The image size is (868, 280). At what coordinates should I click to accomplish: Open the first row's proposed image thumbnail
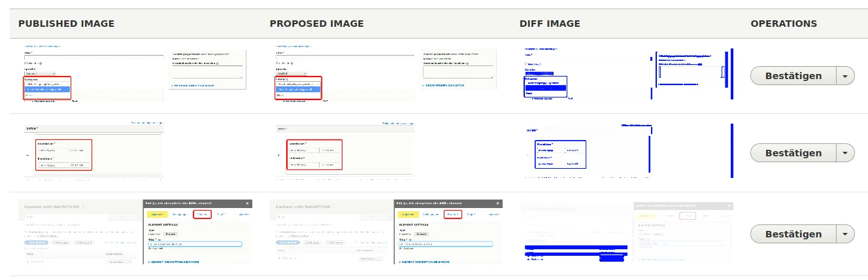(386, 73)
